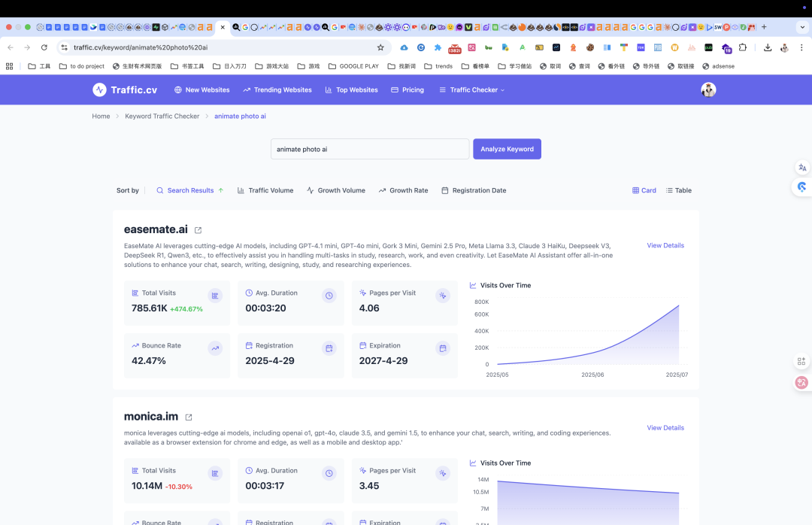Open the GOOGLE PLAY bookmark folder
This screenshot has width=812, height=525.
tap(353, 66)
